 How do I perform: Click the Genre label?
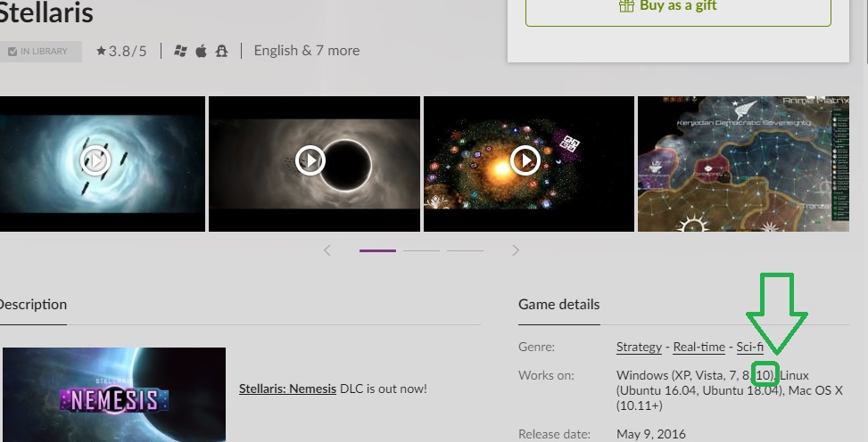(536, 347)
